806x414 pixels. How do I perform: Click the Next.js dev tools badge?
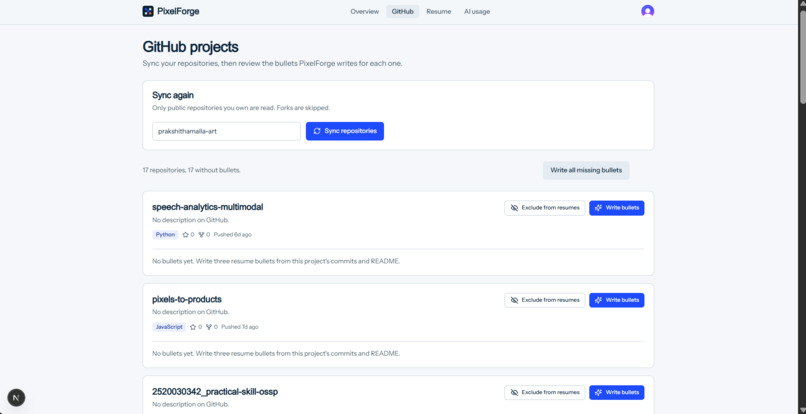click(16, 398)
